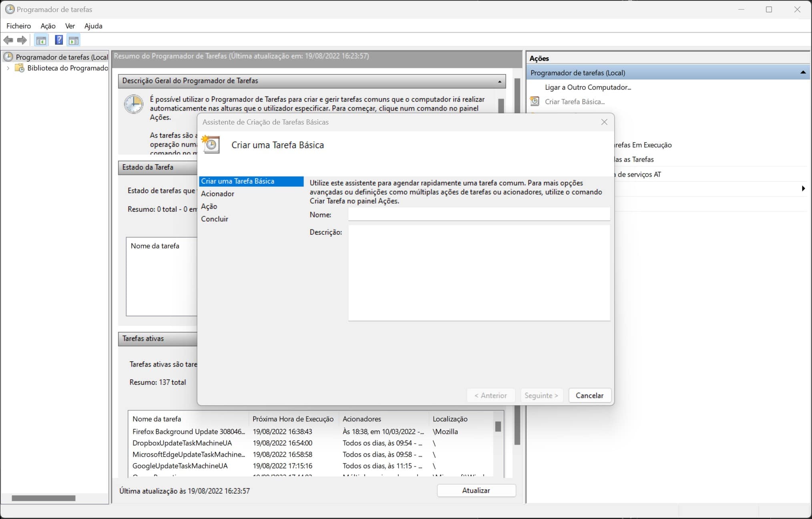Click Criar Tarefa Básica clock icon
The height and width of the screenshot is (519, 812).
coord(535,101)
